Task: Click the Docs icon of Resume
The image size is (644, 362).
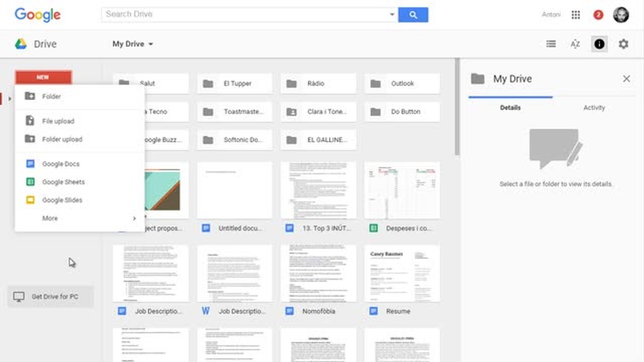Action: click(x=373, y=311)
